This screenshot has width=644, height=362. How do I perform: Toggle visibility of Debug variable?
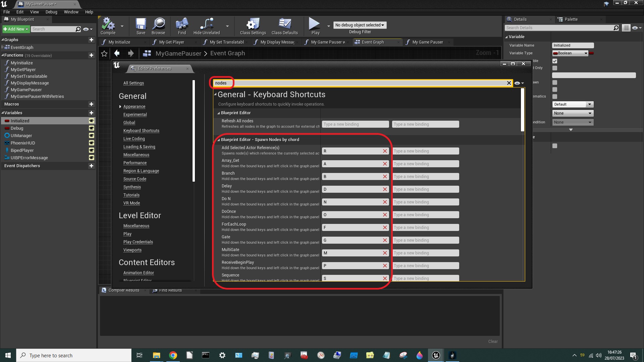coord(91,128)
